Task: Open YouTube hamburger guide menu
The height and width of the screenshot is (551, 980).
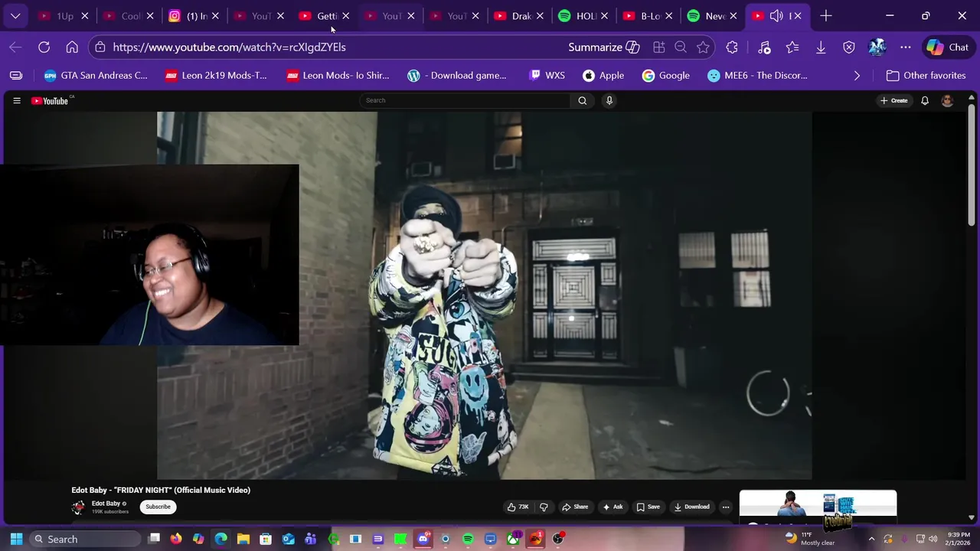Action: [16, 100]
